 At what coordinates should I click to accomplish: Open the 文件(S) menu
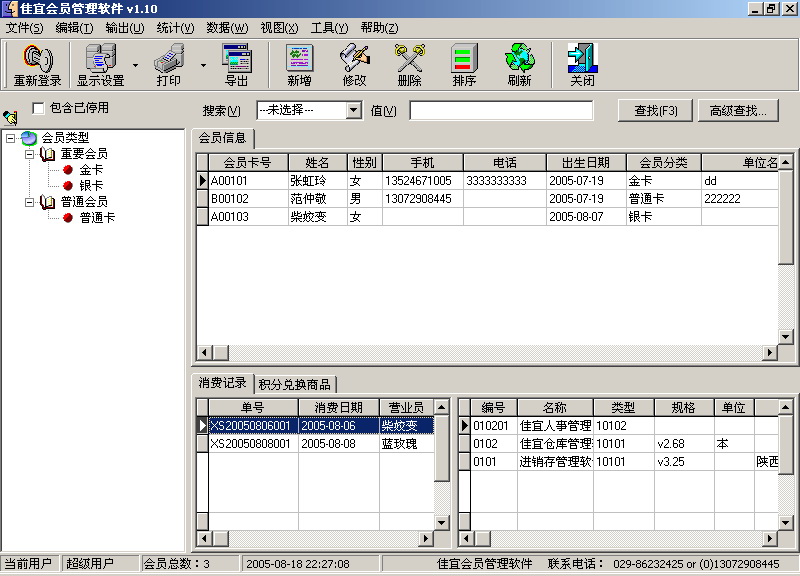[x=24, y=28]
